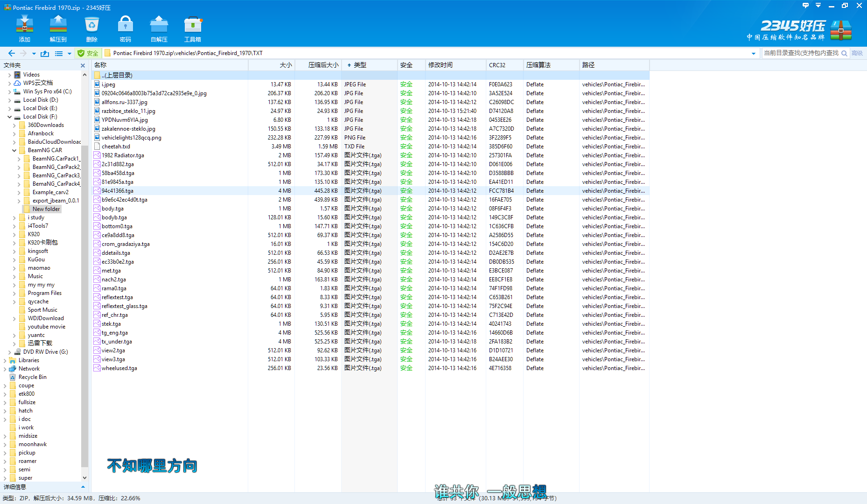This screenshot has width=867, height=504.
Task: Click the 安全 security shield badge
Action: [88, 53]
